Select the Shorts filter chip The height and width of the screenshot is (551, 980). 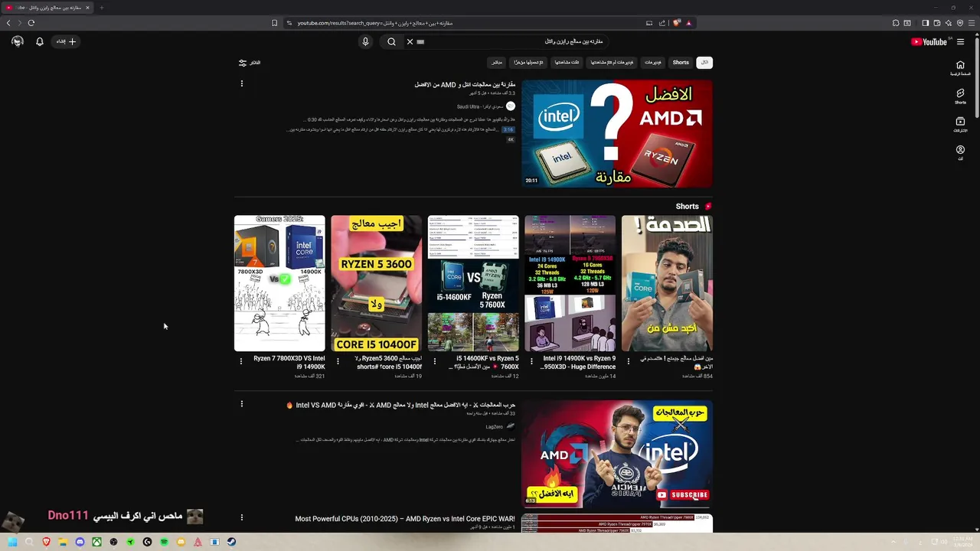tap(681, 63)
